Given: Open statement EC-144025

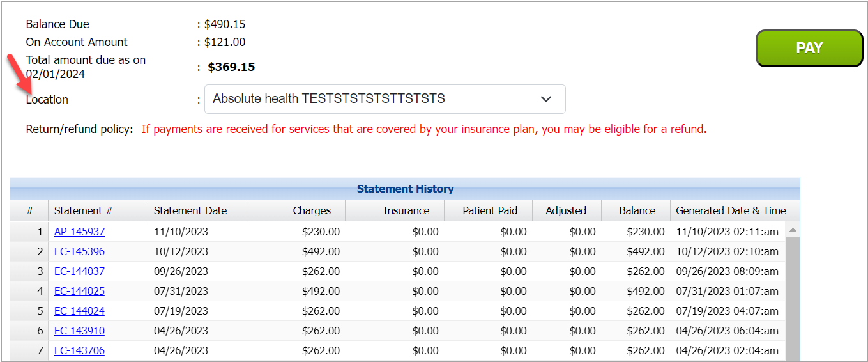Looking at the screenshot, I should pyautogui.click(x=79, y=291).
